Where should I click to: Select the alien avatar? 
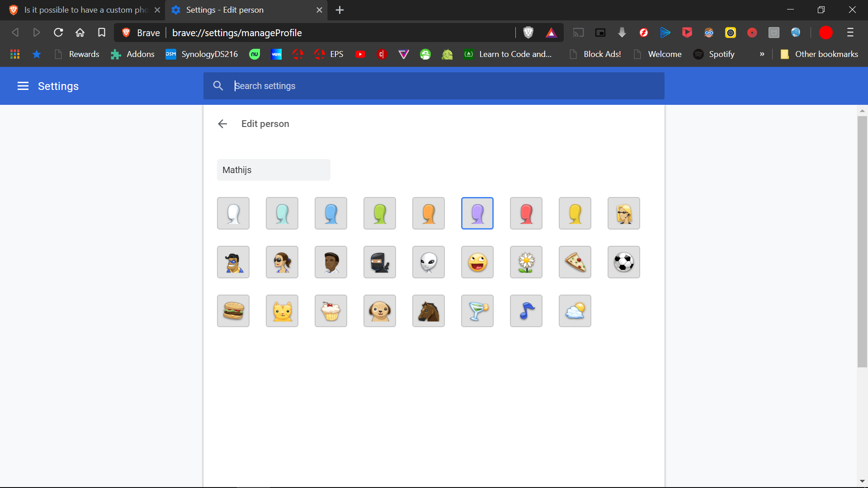(428, 262)
